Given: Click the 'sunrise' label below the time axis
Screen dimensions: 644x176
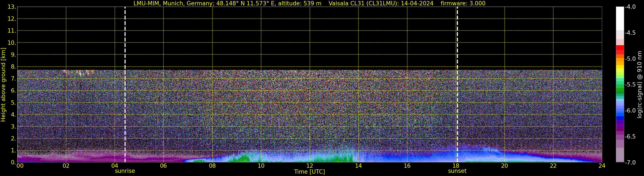Looking at the screenshot, I should [125, 171].
